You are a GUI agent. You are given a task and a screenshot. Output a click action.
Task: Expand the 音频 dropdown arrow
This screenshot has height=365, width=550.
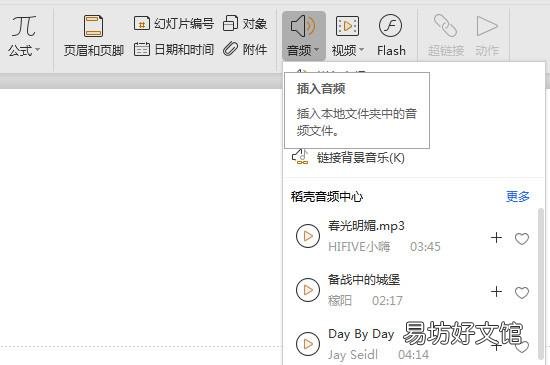316,50
